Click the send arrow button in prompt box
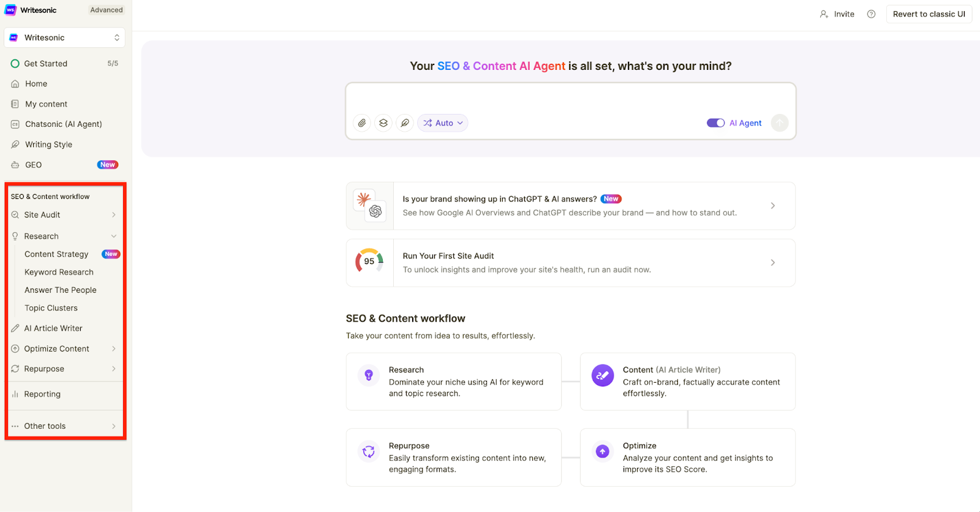980x512 pixels. point(779,123)
